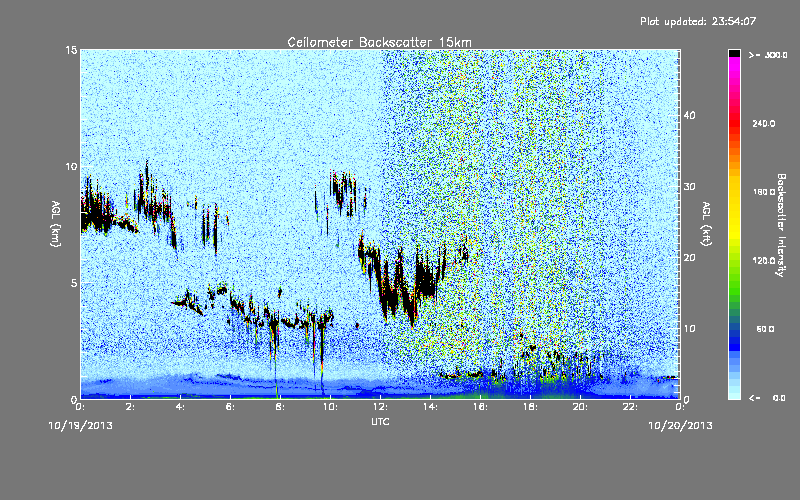Click the 'Ceilometer Backscatter 15km' plot title

click(x=379, y=42)
